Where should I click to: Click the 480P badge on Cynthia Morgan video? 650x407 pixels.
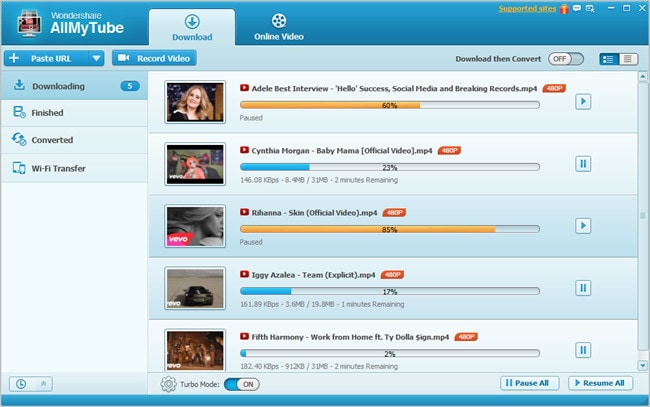449,150
